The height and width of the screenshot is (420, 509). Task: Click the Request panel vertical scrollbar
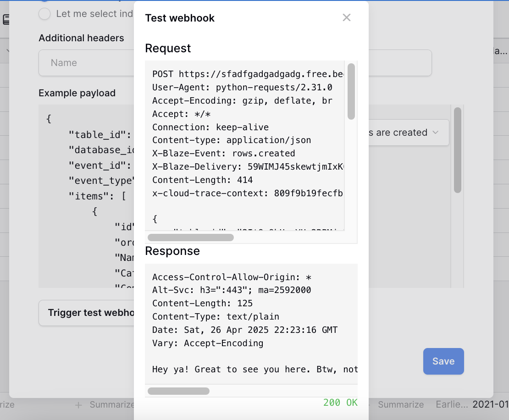pyautogui.click(x=351, y=92)
